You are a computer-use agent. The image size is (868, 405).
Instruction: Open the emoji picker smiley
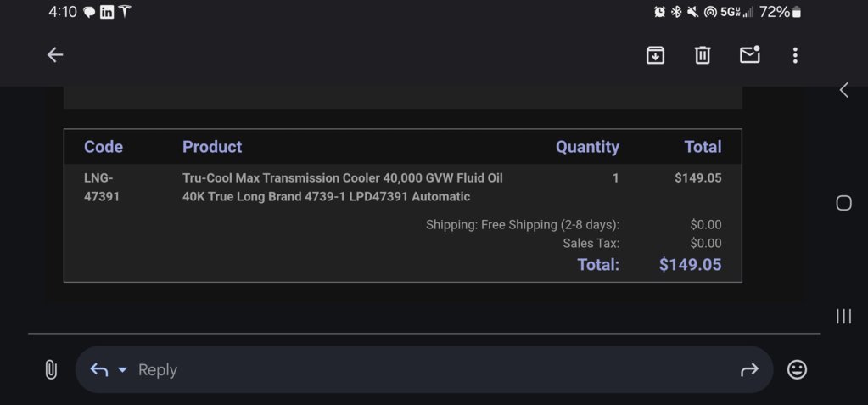tap(797, 369)
